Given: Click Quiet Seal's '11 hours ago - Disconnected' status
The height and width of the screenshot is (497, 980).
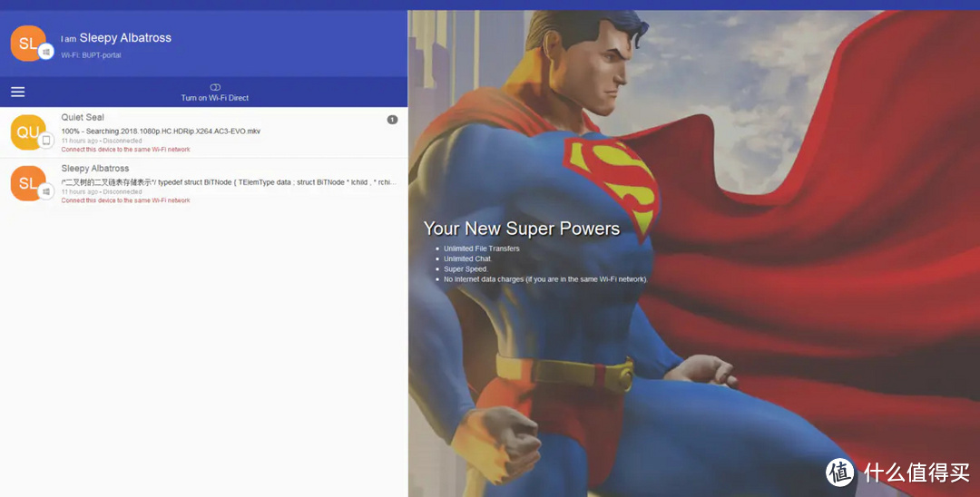Looking at the screenshot, I should (102, 141).
